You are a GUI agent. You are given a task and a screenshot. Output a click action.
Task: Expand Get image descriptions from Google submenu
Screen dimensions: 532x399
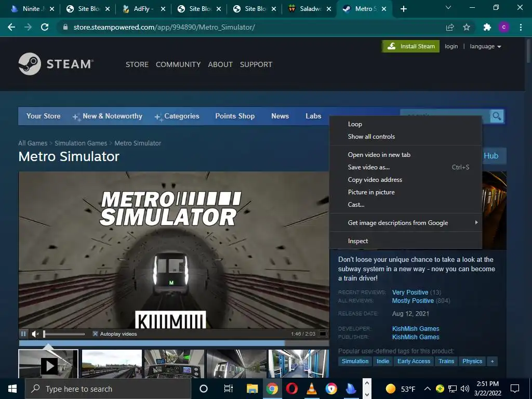[x=406, y=223]
